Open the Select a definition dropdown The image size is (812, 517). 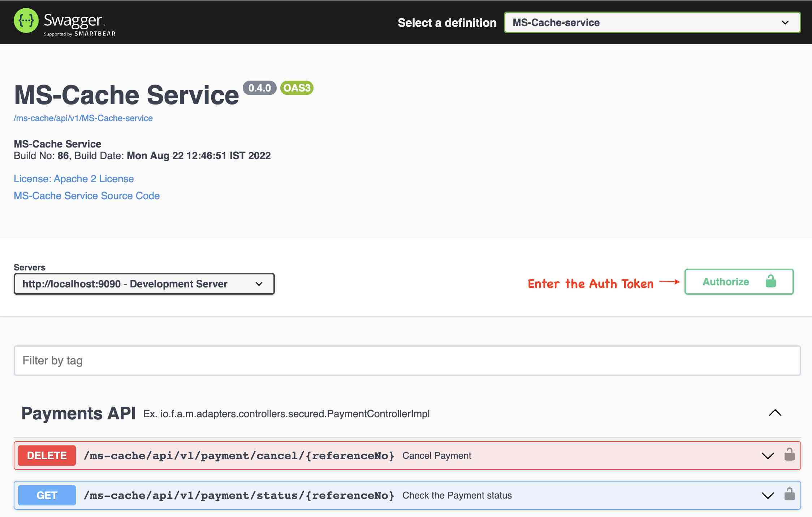click(x=652, y=22)
